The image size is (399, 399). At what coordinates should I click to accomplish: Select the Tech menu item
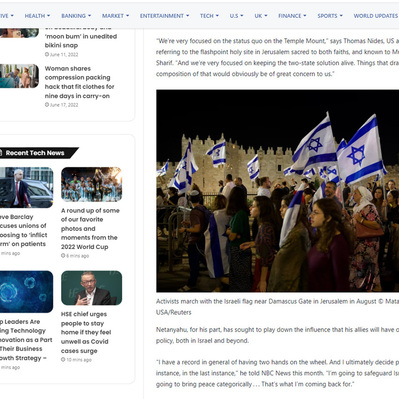coord(209,16)
